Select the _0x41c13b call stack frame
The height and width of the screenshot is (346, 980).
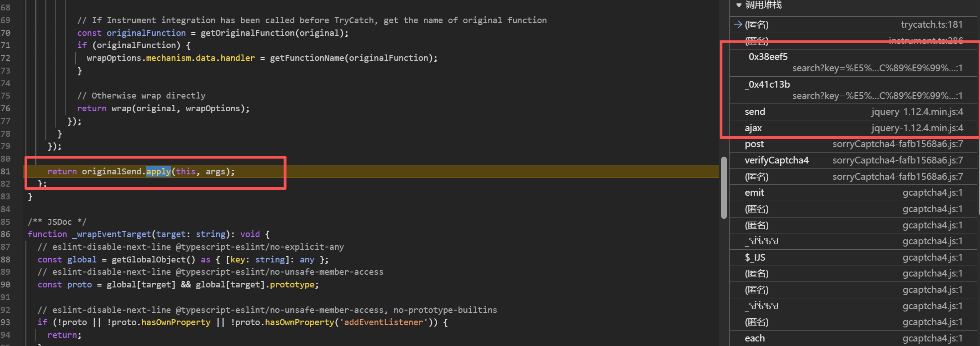point(770,84)
